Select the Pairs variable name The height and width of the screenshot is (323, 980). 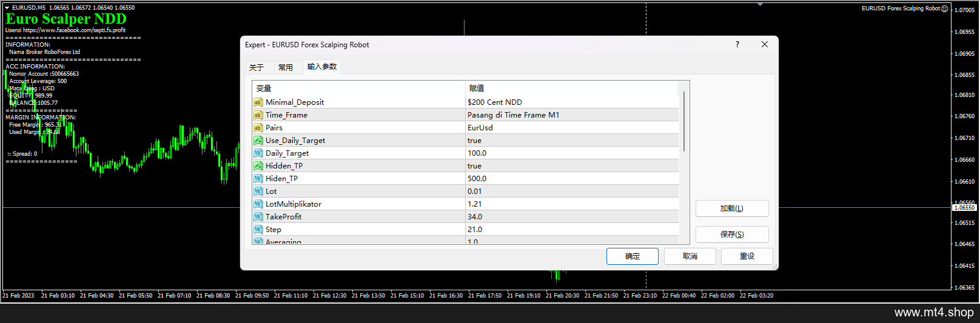(x=274, y=128)
